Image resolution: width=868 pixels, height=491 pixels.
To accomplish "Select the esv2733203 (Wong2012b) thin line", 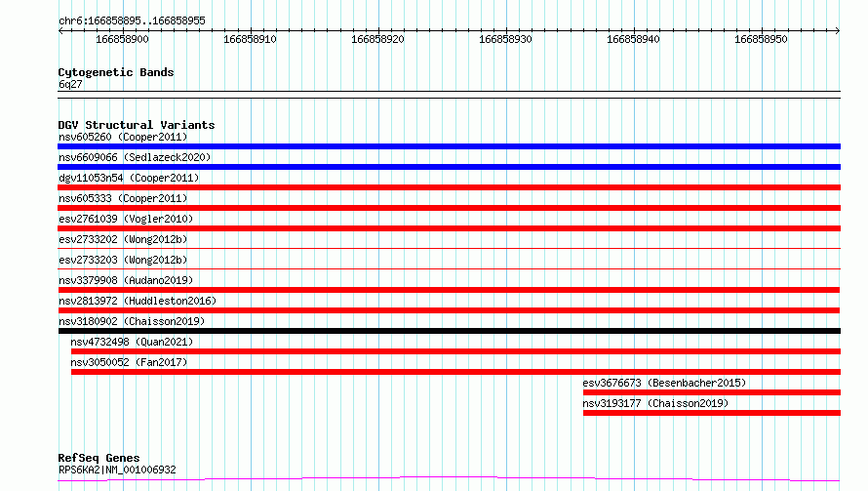I will pos(449,268).
